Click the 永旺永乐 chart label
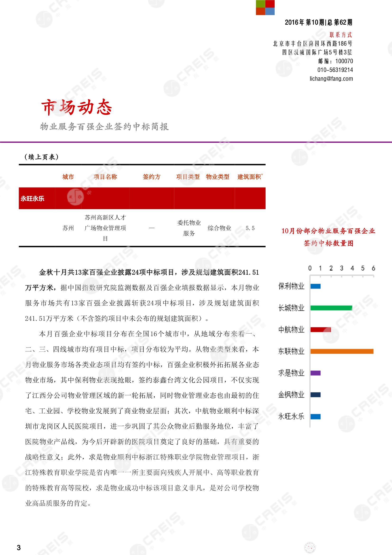The width and height of the screenshot is (392, 555). pyautogui.click(x=291, y=417)
